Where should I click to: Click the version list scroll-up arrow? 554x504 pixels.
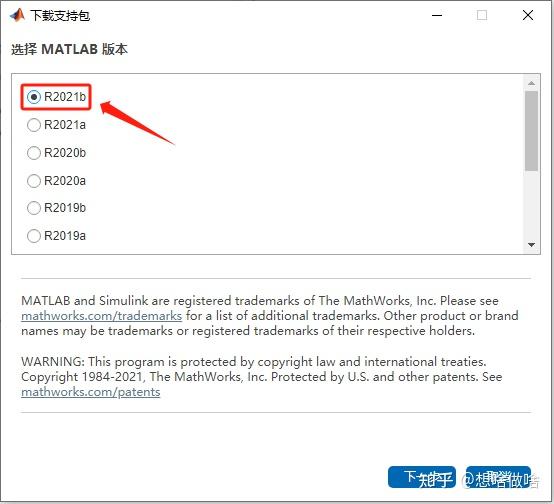(531, 83)
